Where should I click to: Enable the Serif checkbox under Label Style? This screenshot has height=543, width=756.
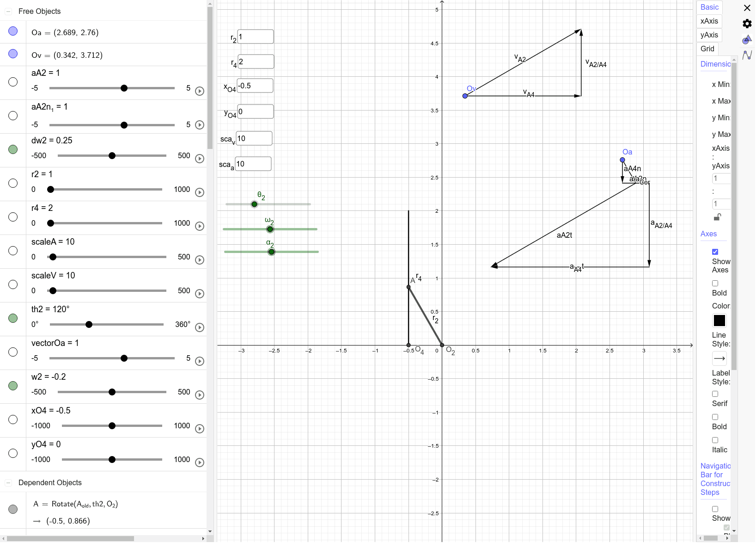pyautogui.click(x=715, y=394)
